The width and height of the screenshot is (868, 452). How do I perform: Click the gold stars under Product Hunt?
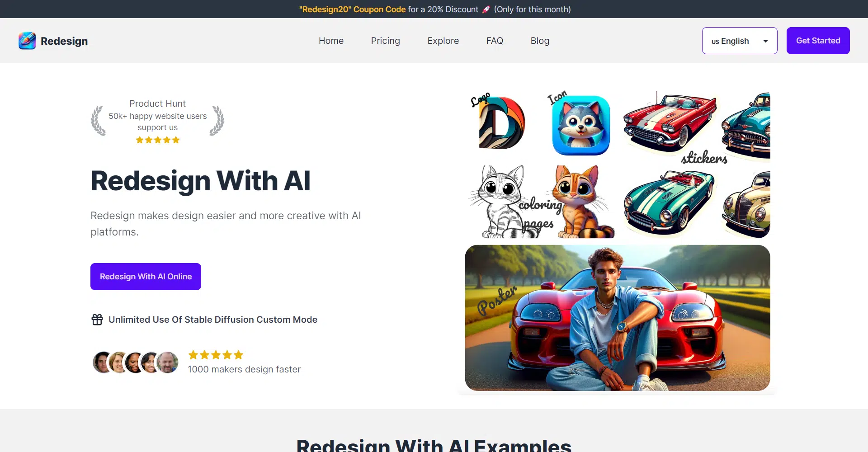tap(158, 140)
